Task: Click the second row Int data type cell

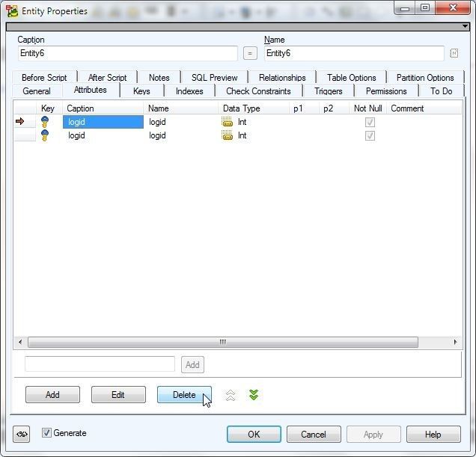Action: pyautogui.click(x=254, y=135)
